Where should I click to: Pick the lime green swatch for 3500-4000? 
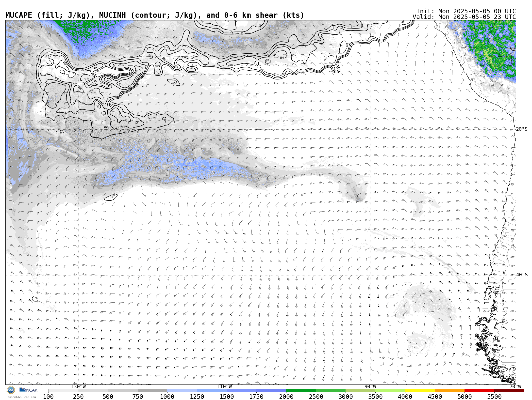point(390,391)
